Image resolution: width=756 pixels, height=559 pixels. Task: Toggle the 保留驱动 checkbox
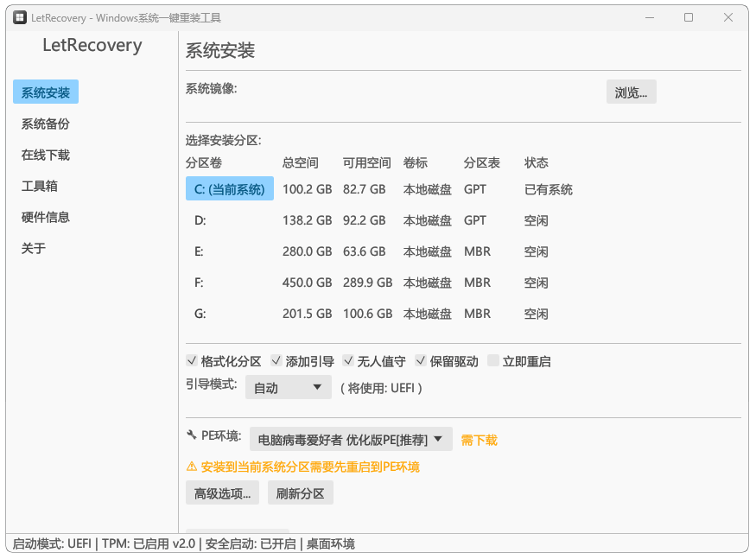click(x=421, y=361)
